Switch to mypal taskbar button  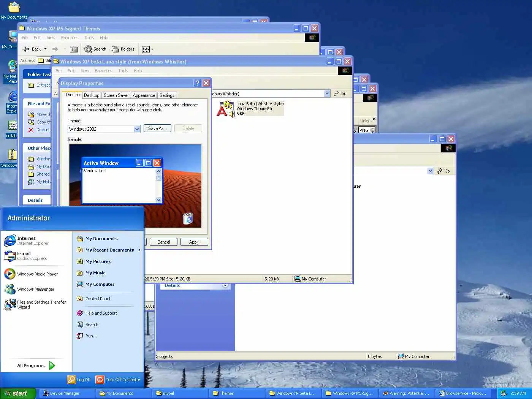click(x=180, y=393)
